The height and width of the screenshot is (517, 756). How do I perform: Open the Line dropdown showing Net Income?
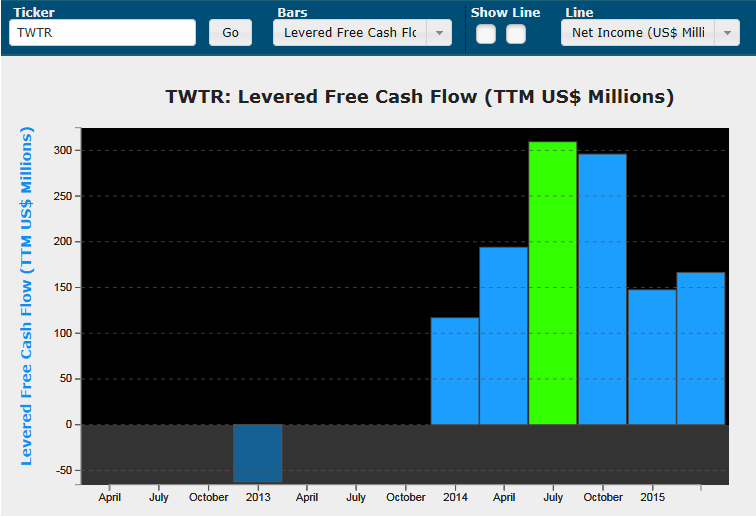coord(650,33)
